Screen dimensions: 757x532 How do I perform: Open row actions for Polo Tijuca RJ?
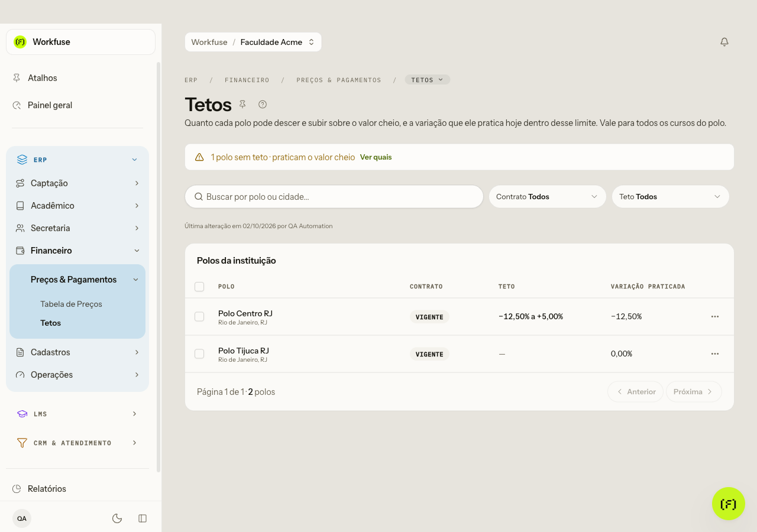(715, 353)
